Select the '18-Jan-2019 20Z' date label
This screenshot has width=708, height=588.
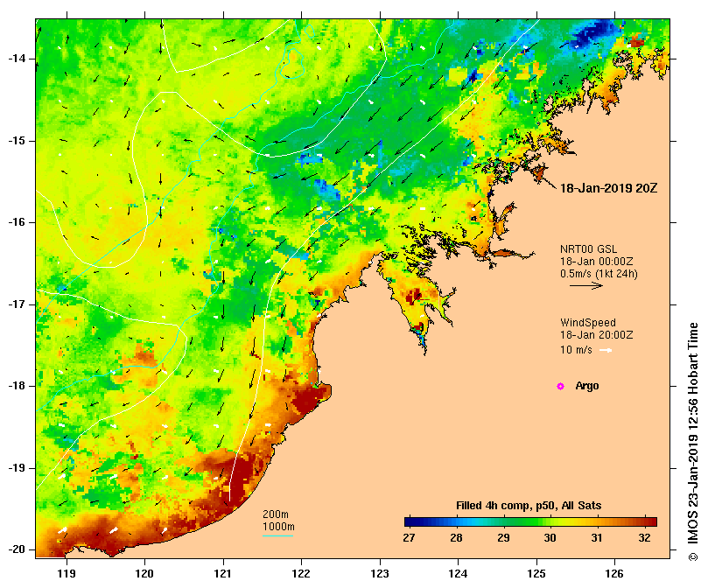point(608,188)
